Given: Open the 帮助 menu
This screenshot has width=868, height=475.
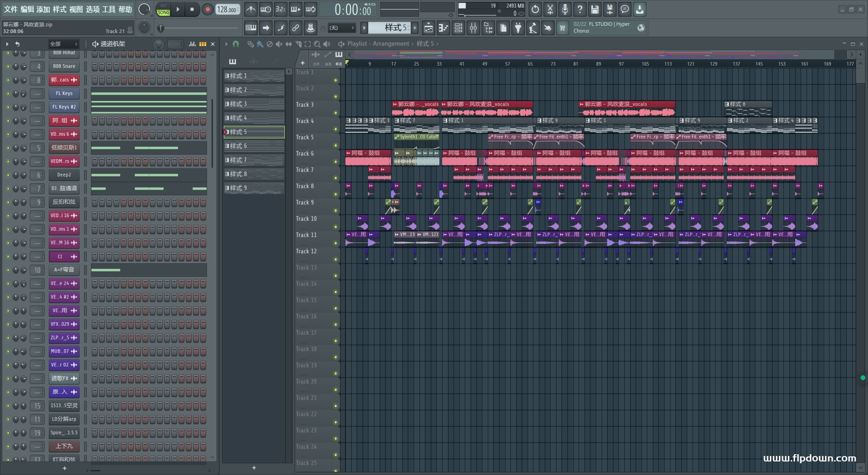Looking at the screenshot, I should [125, 9].
